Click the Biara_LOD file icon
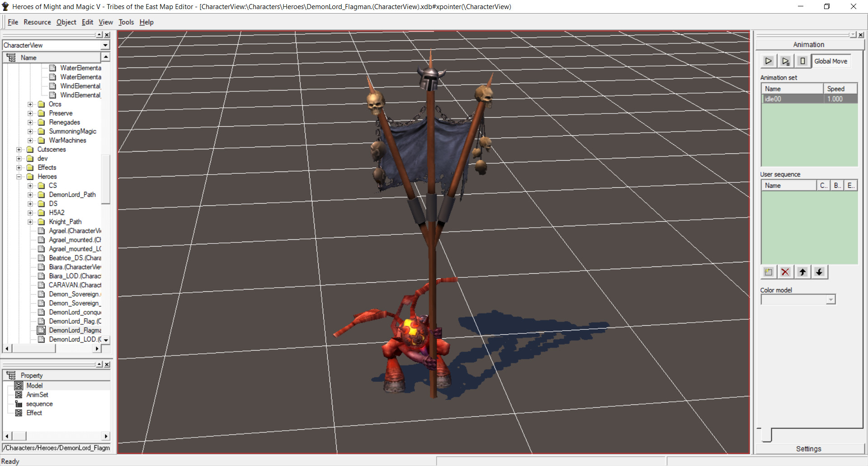868x466 pixels. click(42, 276)
